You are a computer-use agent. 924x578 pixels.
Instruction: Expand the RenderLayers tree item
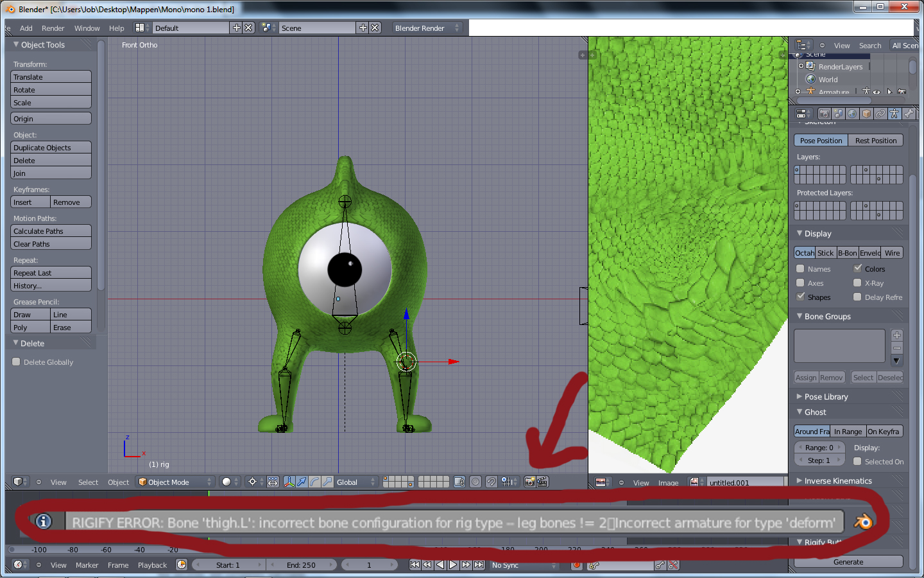pyautogui.click(x=801, y=66)
